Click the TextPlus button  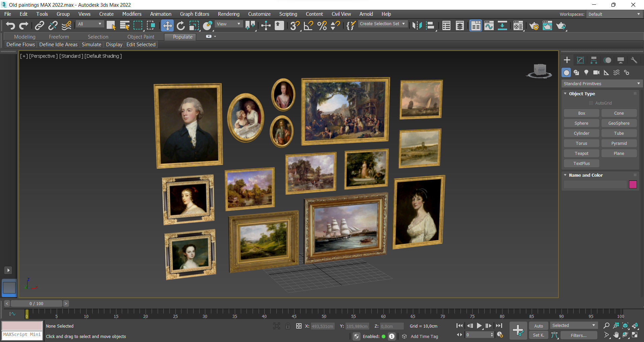click(581, 163)
